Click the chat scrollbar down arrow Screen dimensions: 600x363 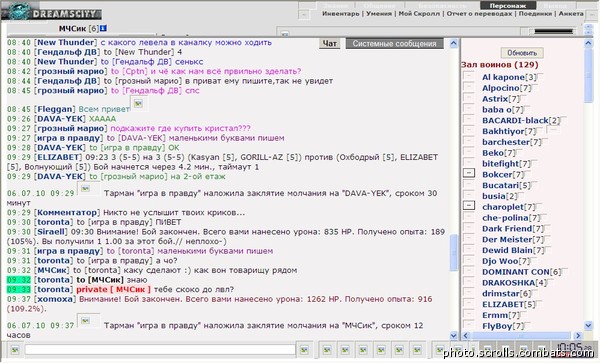point(453,336)
